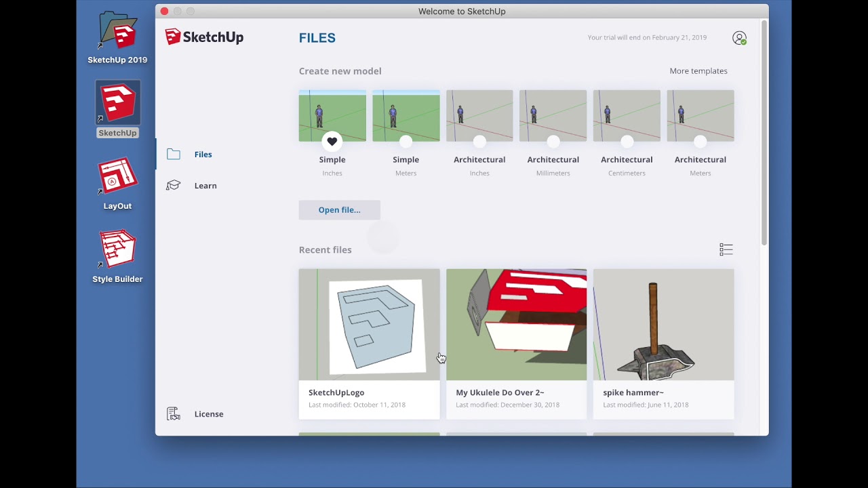The width and height of the screenshot is (868, 488).
Task: Open the spike hammer recent file
Action: coord(663,325)
